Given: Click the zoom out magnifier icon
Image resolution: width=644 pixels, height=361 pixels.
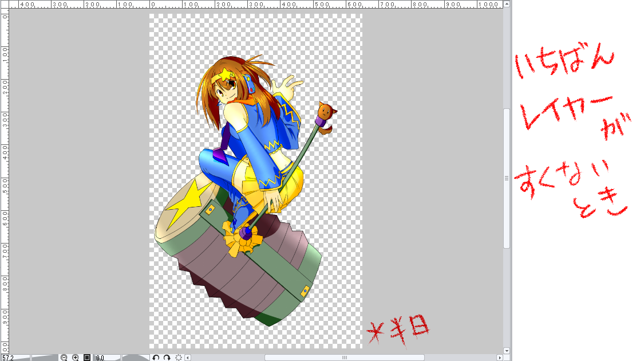Looking at the screenshot, I should point(64,358).
